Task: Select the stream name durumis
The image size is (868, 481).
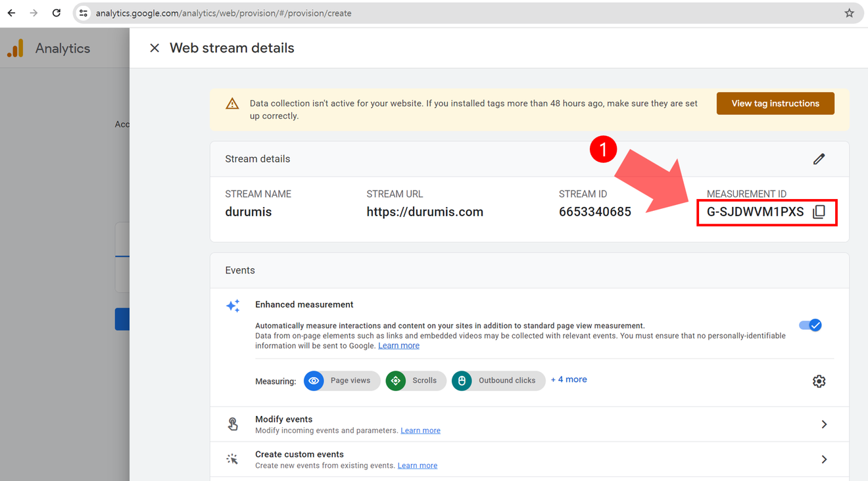Action: tap(248, 212)
